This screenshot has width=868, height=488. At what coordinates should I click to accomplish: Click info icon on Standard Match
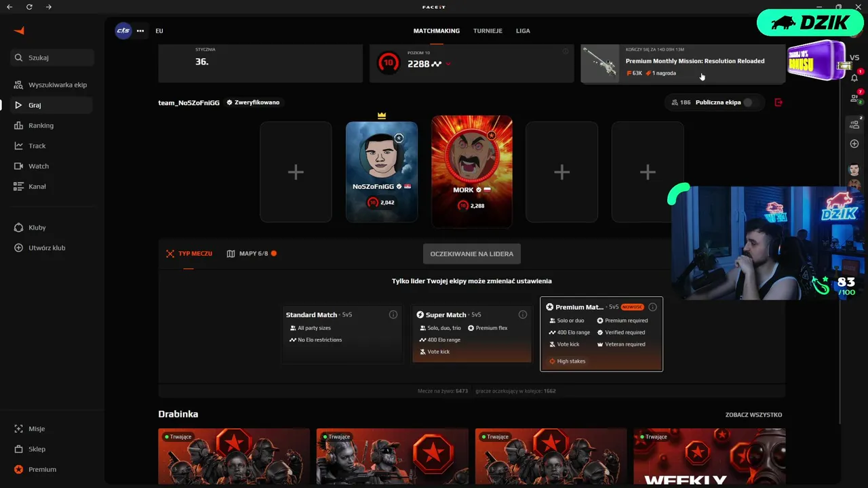pos(393,314)
